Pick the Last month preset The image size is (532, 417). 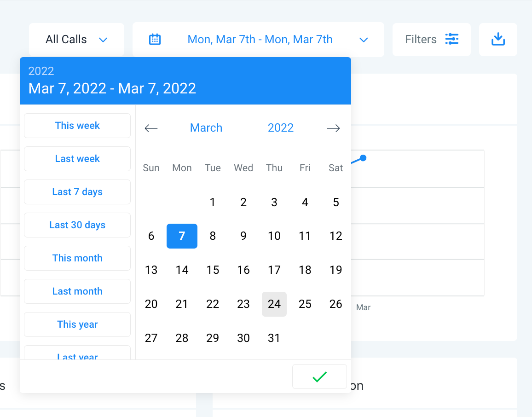coord(77,291)
